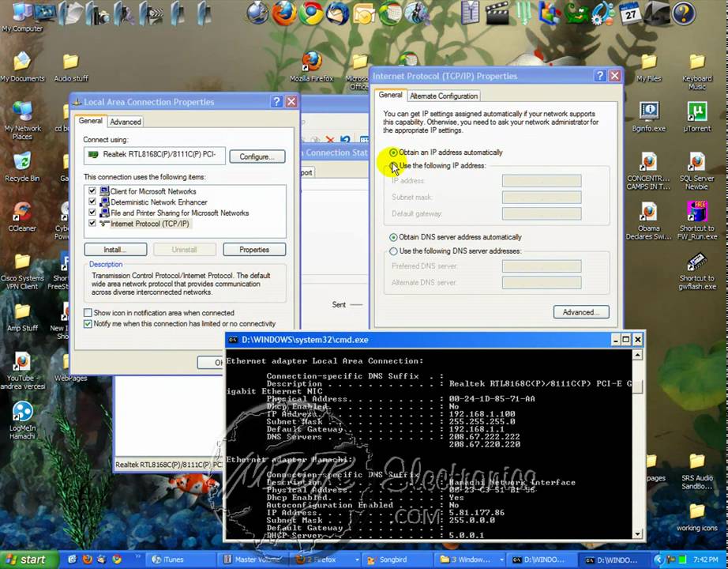The image size is (728, 569).
Task: Click the yellow question mark help icon
Action: 684,13
